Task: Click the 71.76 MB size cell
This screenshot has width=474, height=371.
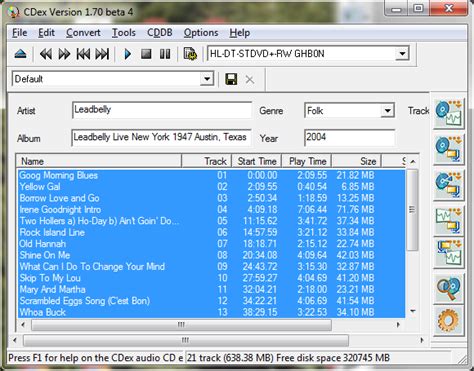Action: click(355, 209)
